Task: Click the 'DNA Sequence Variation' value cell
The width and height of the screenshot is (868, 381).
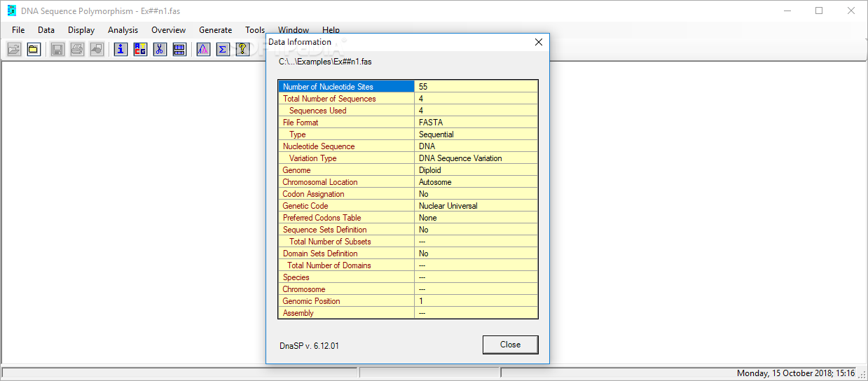Action: (x=476, y=158)
